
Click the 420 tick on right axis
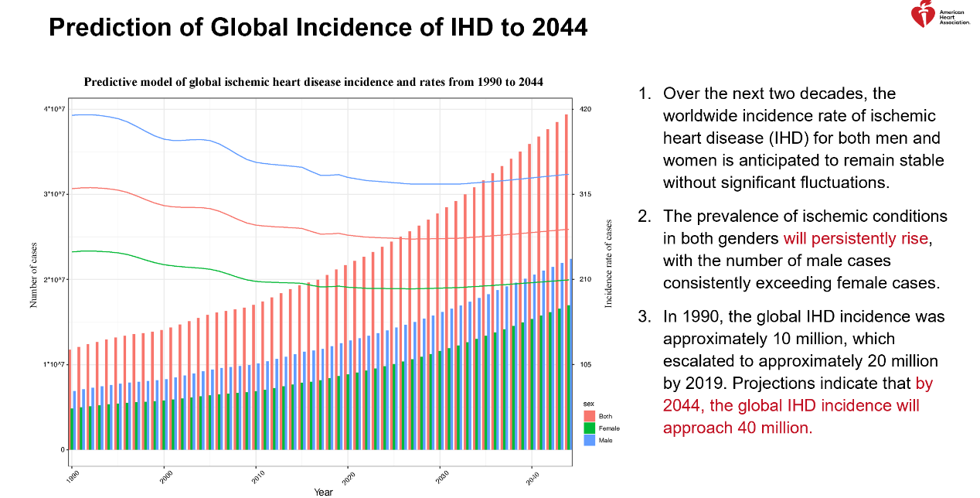585,109
